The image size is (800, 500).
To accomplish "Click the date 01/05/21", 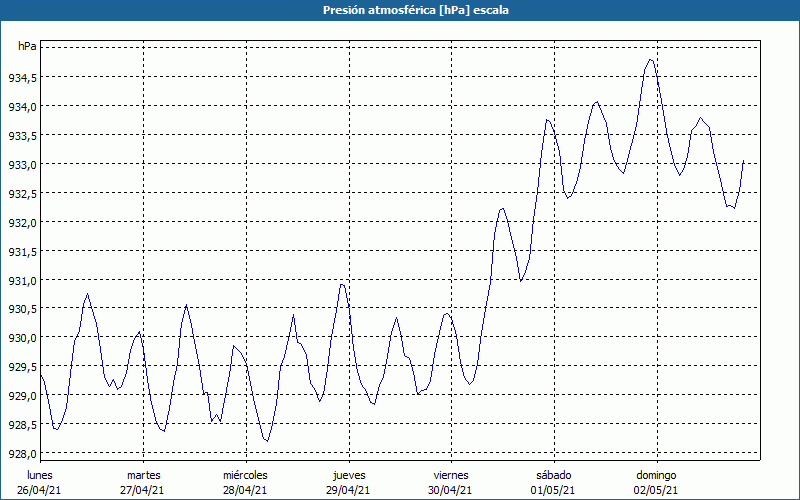I will click(x=553, y=490).
